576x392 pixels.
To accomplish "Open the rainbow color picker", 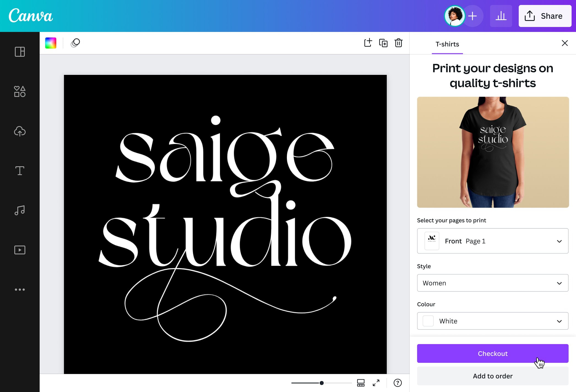I will (51, 43).
